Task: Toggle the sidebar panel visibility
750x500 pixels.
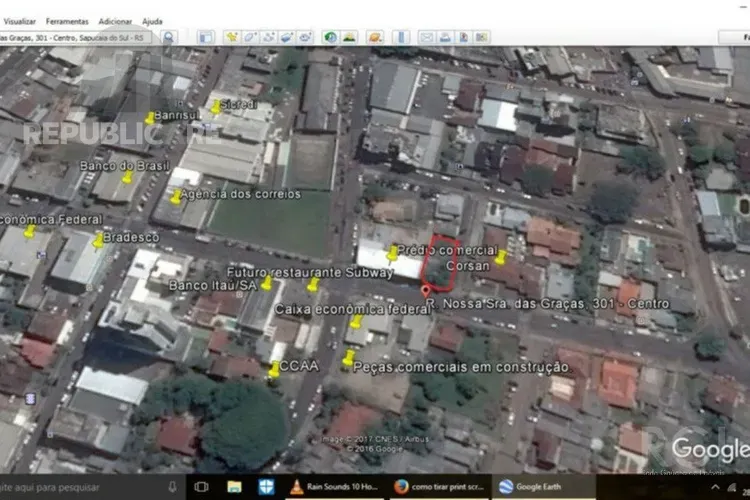Action: (x=205, y=37)
